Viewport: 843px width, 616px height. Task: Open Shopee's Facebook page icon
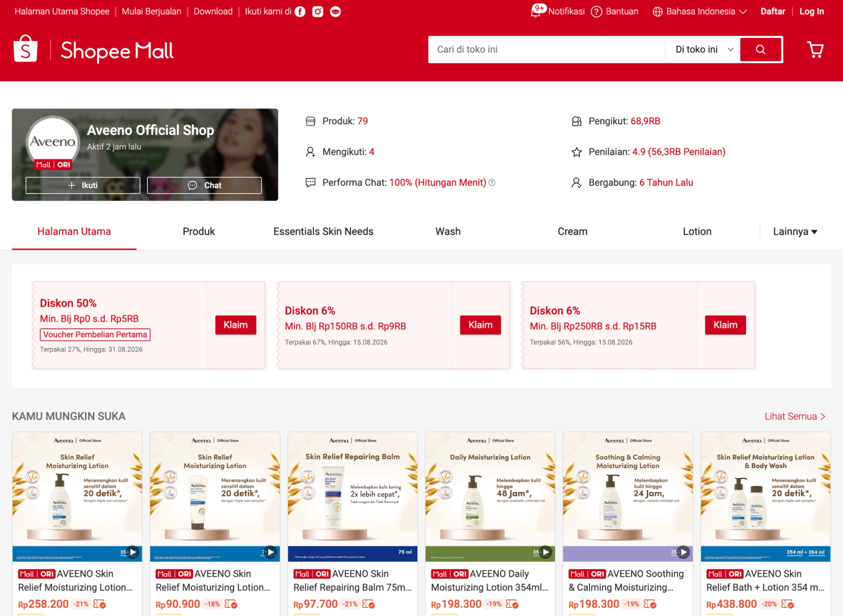pos(300,12)
